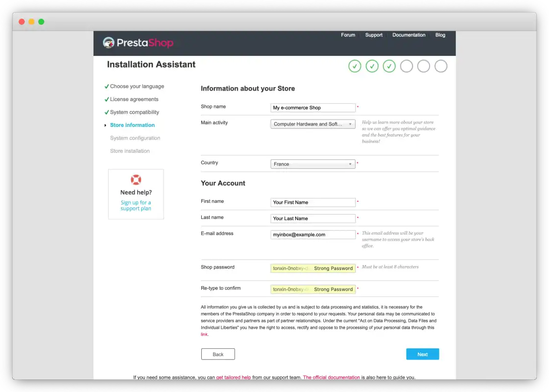
Task: Select the Shop password field
Action: [x=312, y=269]
